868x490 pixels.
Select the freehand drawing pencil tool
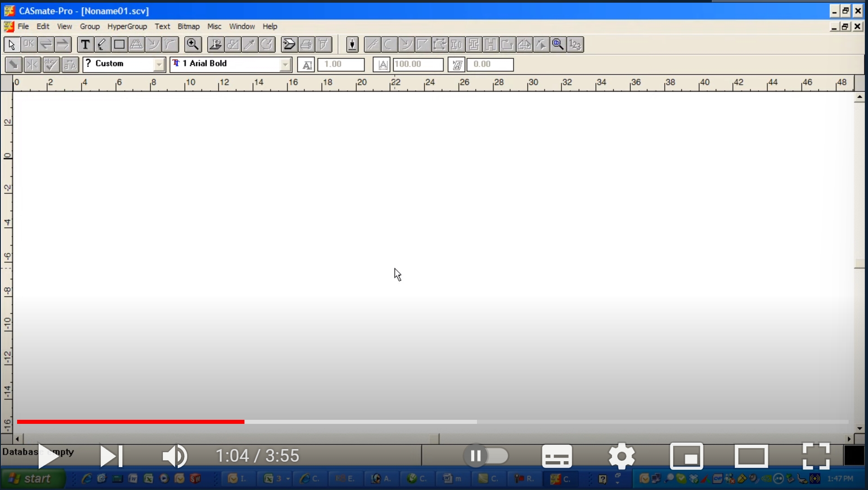[x=102, y=44]
